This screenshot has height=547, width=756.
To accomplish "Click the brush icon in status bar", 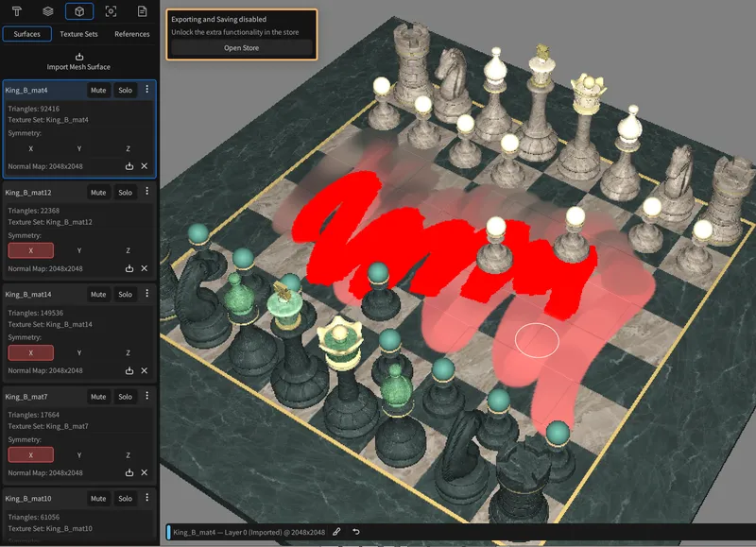I will (337, 532).
